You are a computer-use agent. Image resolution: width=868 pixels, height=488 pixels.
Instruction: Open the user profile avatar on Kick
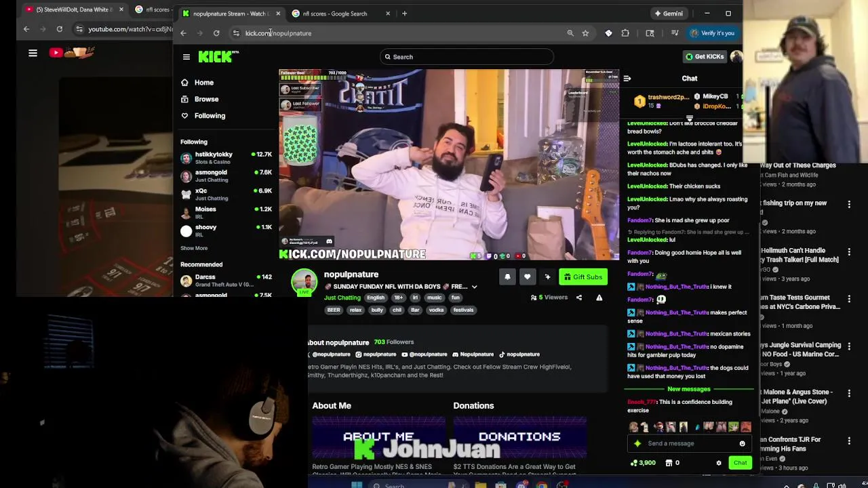(736, 57)
